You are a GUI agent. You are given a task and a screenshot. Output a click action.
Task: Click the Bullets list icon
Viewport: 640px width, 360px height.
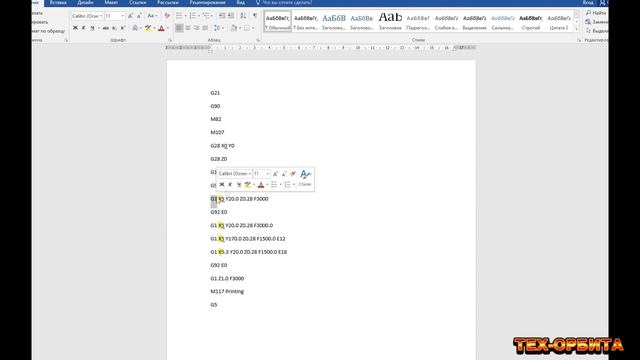pos(179,16)
